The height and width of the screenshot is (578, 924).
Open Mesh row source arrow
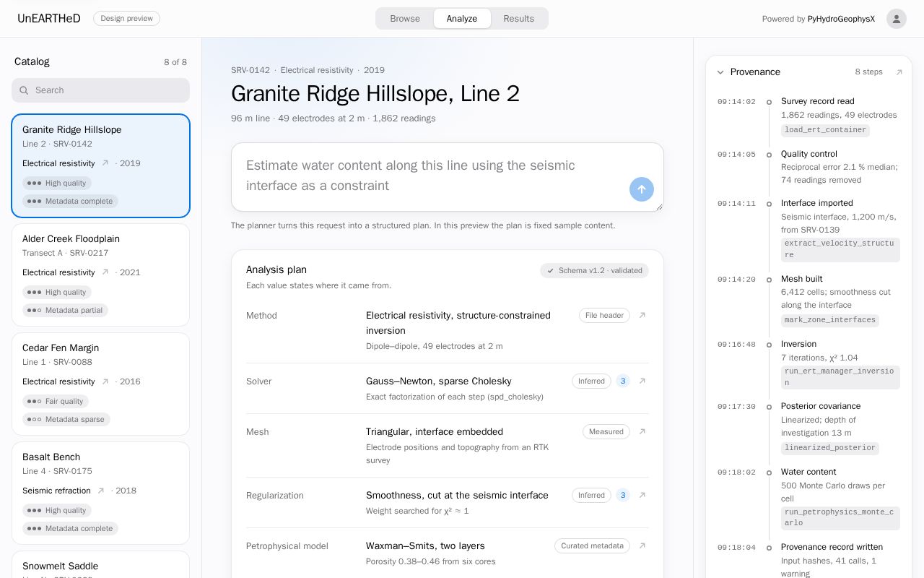click(642, 431)
